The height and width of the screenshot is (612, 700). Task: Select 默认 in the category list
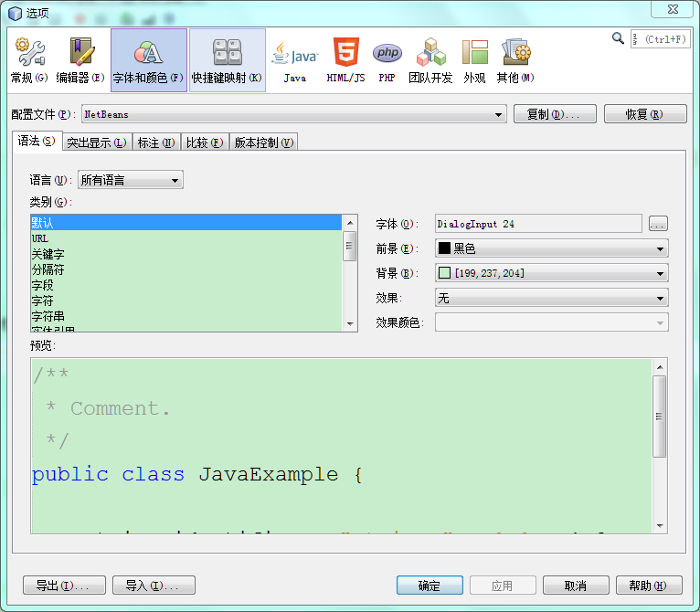(186, 223)
